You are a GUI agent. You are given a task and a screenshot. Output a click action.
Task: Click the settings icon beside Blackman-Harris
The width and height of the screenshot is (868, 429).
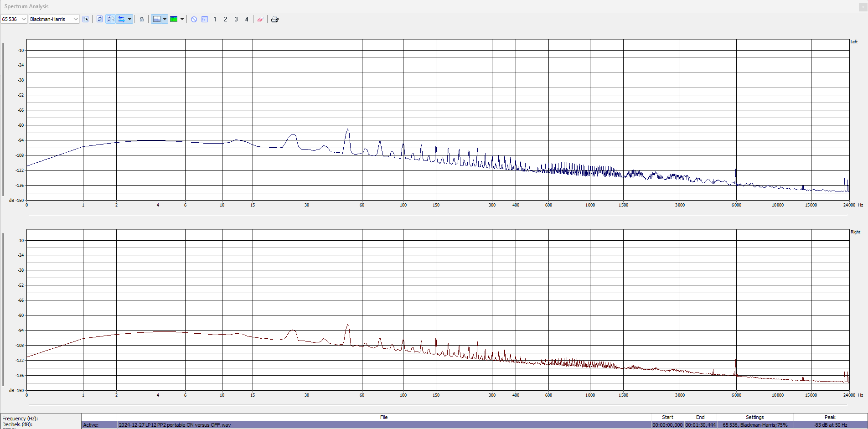(x=86, y=19)
